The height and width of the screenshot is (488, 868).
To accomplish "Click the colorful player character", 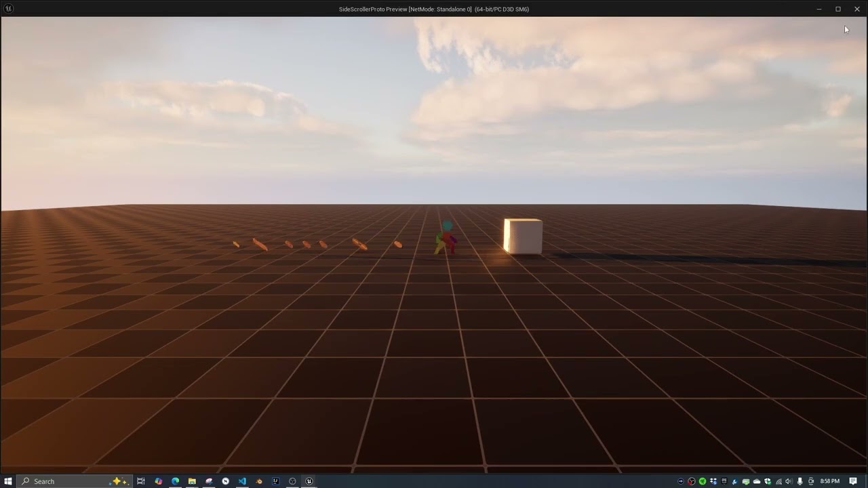I will tap(446, 238).
